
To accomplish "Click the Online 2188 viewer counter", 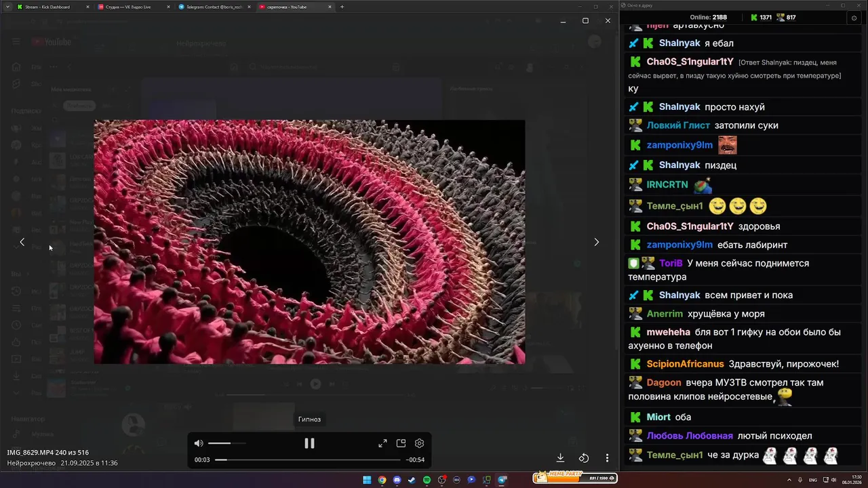I will (708, 18).
